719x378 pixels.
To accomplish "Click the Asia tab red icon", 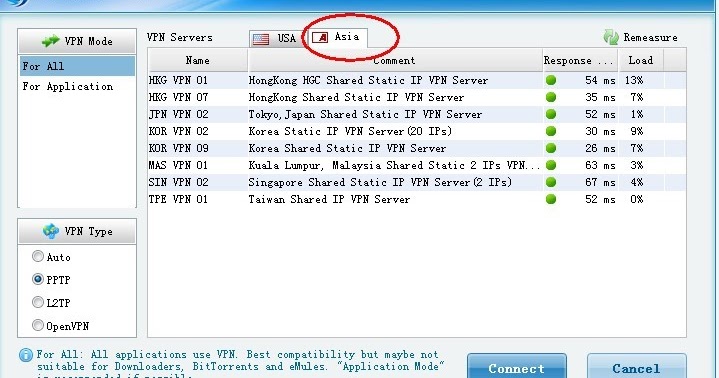I will pos(320,37).
